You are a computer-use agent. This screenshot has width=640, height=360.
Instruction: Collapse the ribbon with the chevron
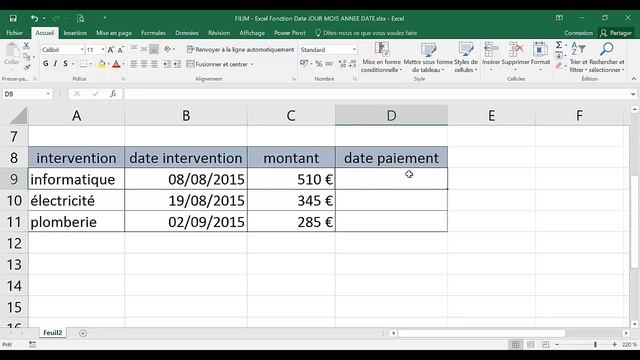633,79
